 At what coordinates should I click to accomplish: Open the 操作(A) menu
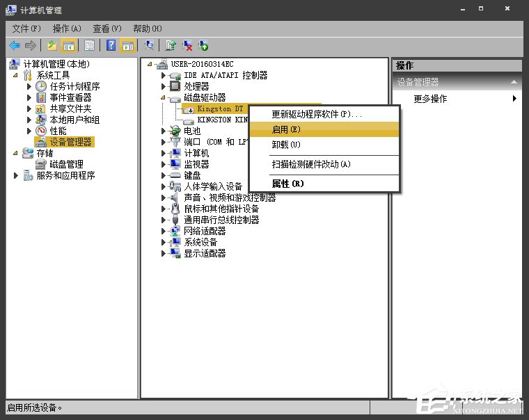pos(67,29)
